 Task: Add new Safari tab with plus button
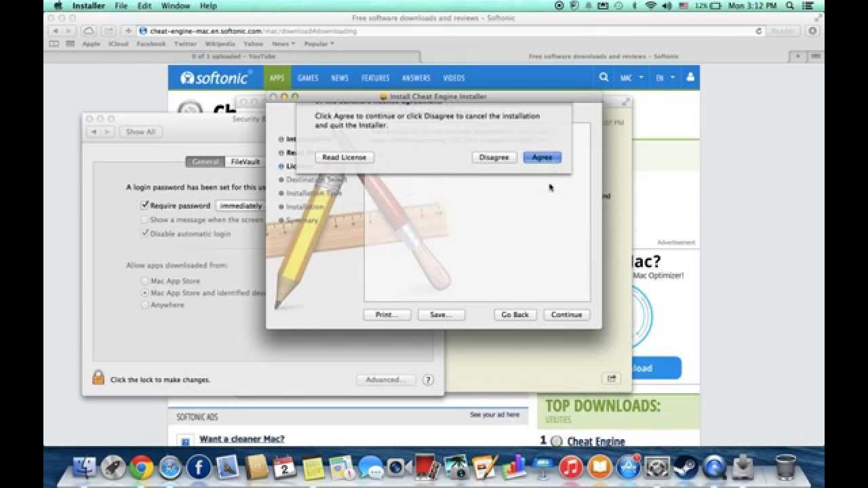click(798, 56)
